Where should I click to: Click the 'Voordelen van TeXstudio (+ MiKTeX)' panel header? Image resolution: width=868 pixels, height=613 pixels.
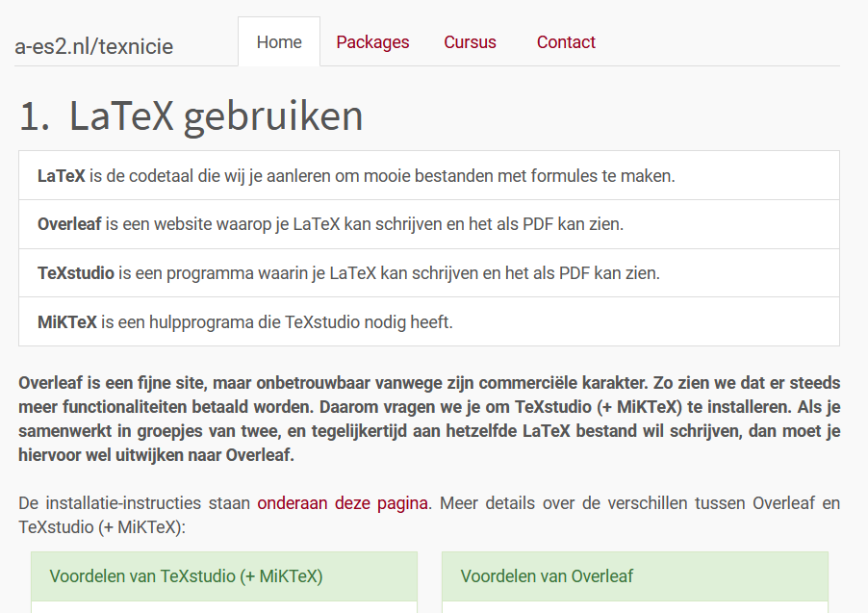point(224,576)
